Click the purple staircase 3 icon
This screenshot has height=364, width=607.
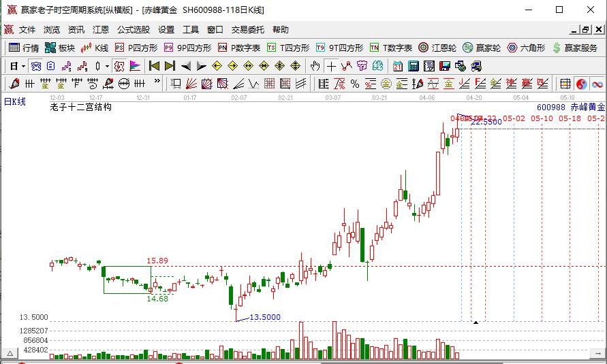pyautogui.click(x=67, y=67)
